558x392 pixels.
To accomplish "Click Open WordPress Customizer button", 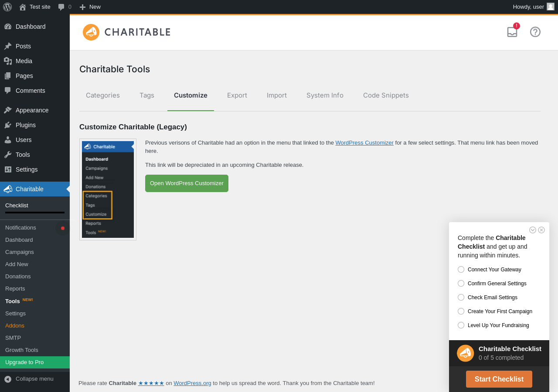I will click(x=187, y=183).
